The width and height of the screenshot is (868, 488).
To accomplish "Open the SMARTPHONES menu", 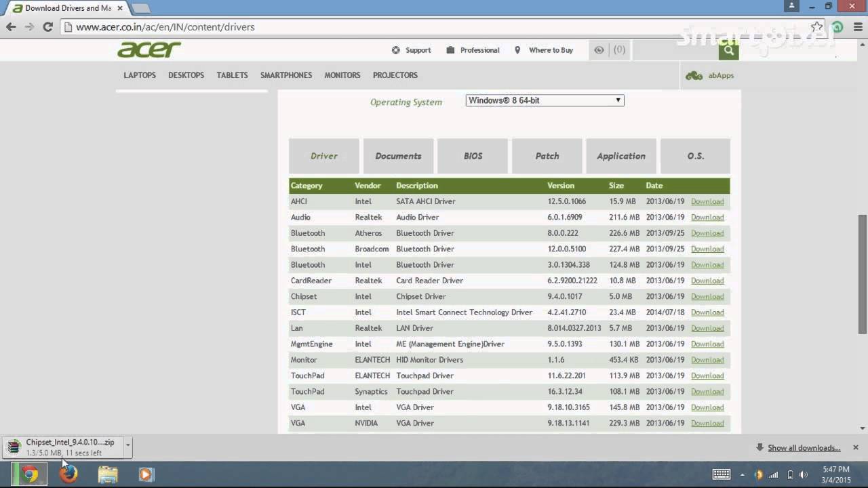I will coord(286,75).
